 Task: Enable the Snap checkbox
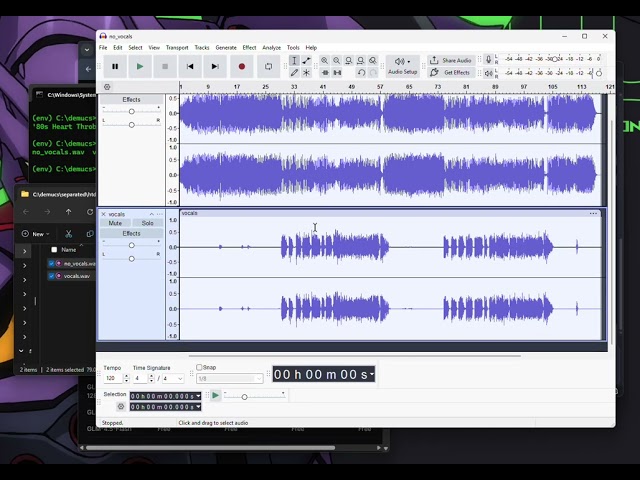199,367
